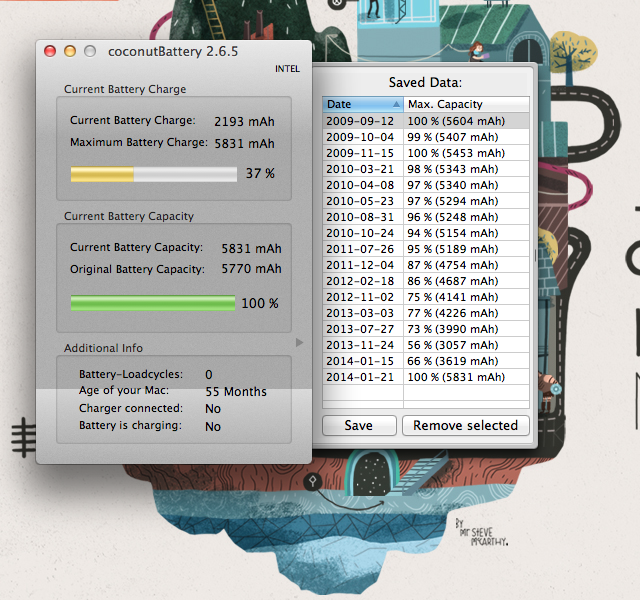640x600 pixels.
Task: Click the green 100 % battery capacity bar
Action: coord(153,303)
